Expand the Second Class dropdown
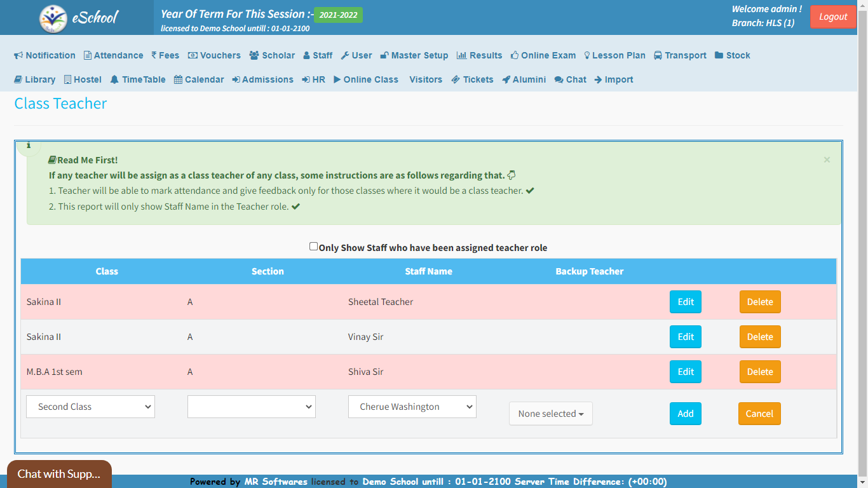This screenshot has height=488, width=868. click(90, 407)
